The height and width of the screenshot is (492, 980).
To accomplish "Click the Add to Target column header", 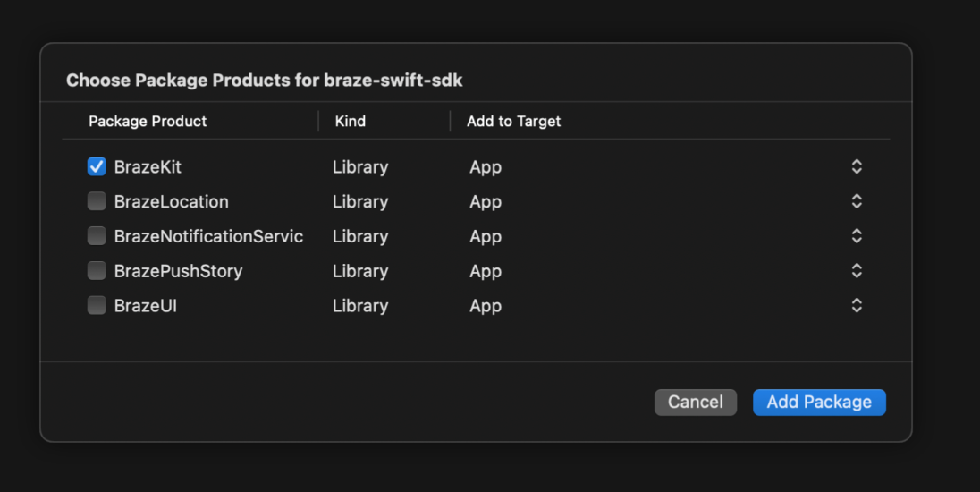I will (514, 122).
